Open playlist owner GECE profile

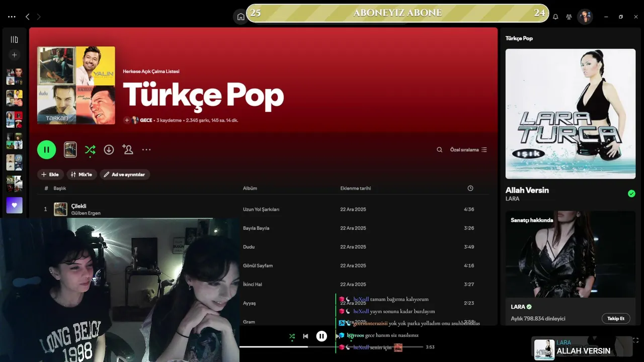pyautogui.click(x=146, y=120)
